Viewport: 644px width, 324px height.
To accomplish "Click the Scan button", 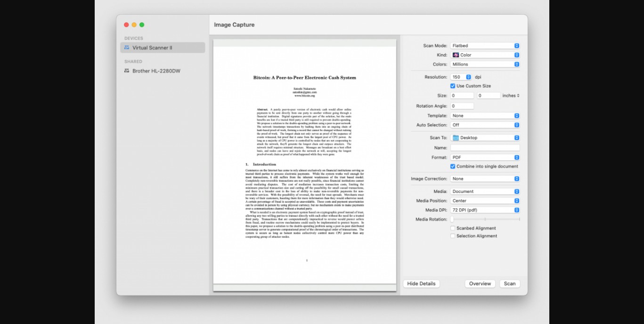I will point(510,283).
